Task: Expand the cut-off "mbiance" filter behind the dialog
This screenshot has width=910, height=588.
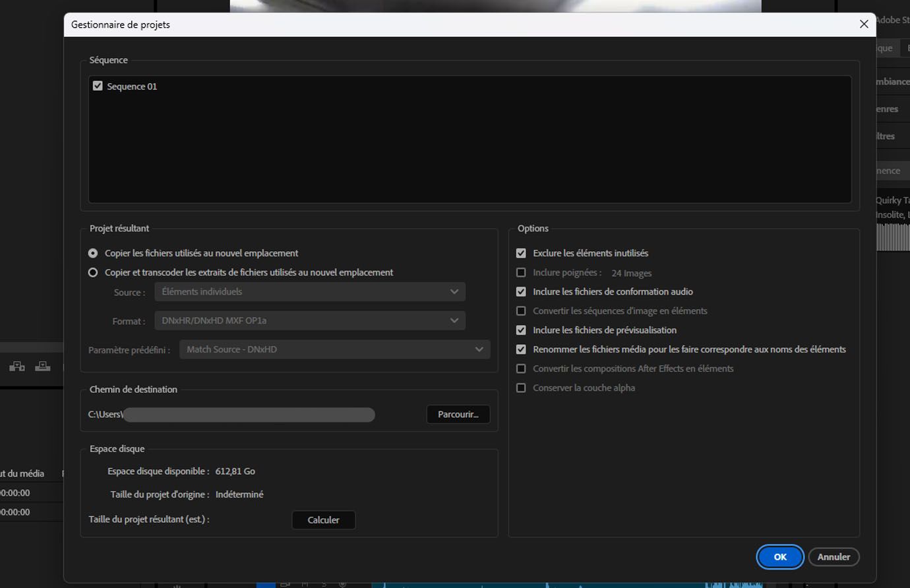Action: [893, 82]
